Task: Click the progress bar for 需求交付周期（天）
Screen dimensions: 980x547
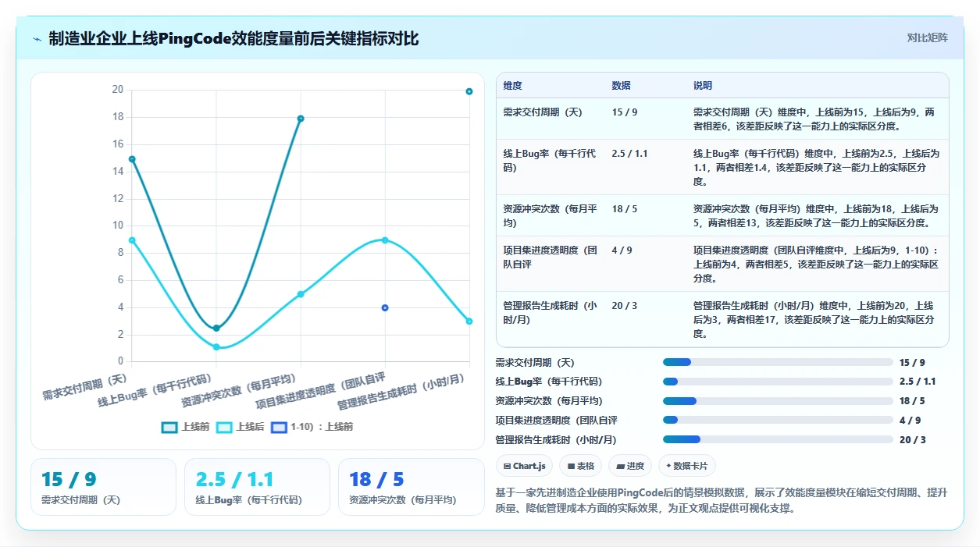Action: [x=778, y=362]
